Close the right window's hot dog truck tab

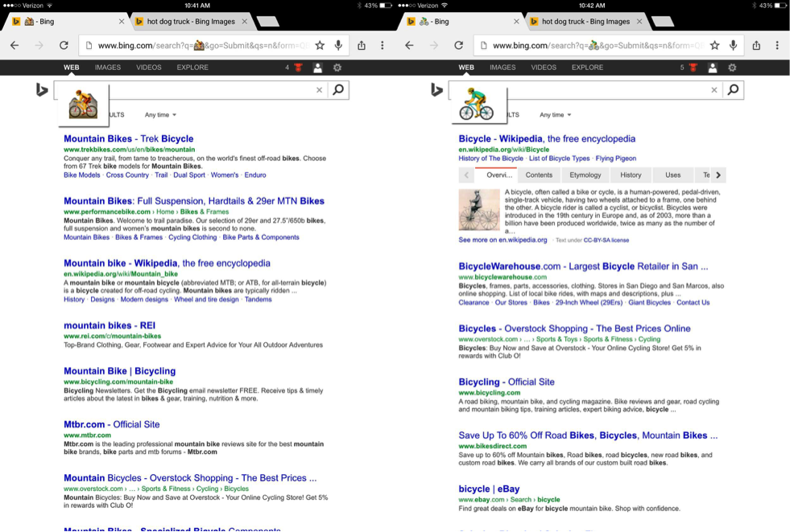(639, 22)
